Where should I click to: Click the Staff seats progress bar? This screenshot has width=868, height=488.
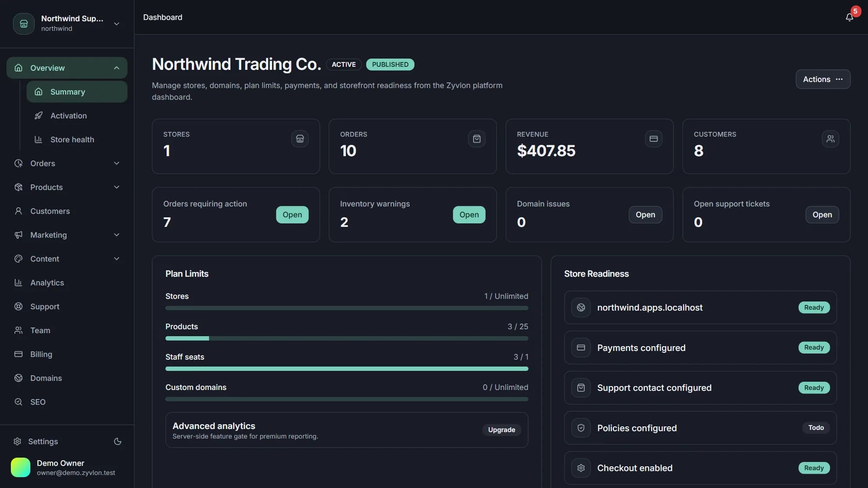[347, 369]
